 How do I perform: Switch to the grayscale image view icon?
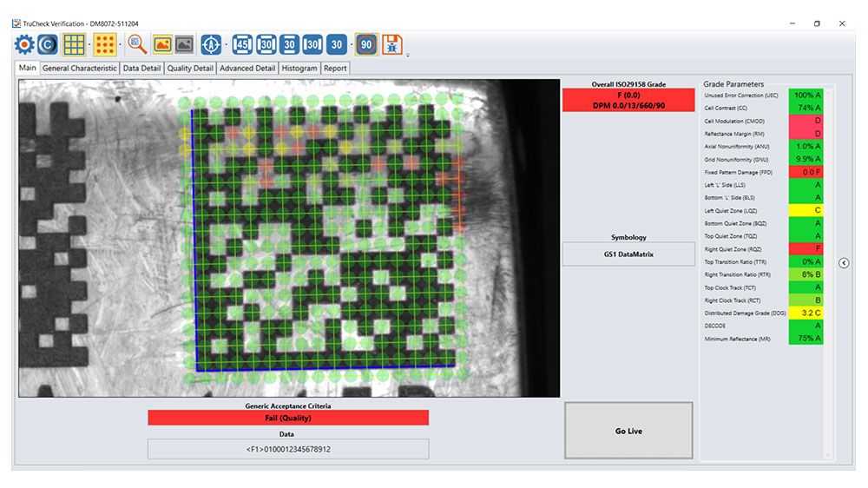pyautogui.click(x=184, y=44)
